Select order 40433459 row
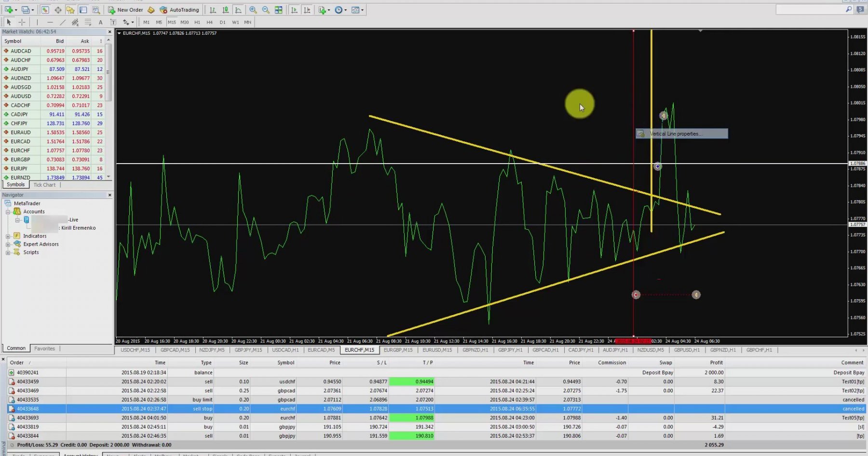 click(436, 382)
